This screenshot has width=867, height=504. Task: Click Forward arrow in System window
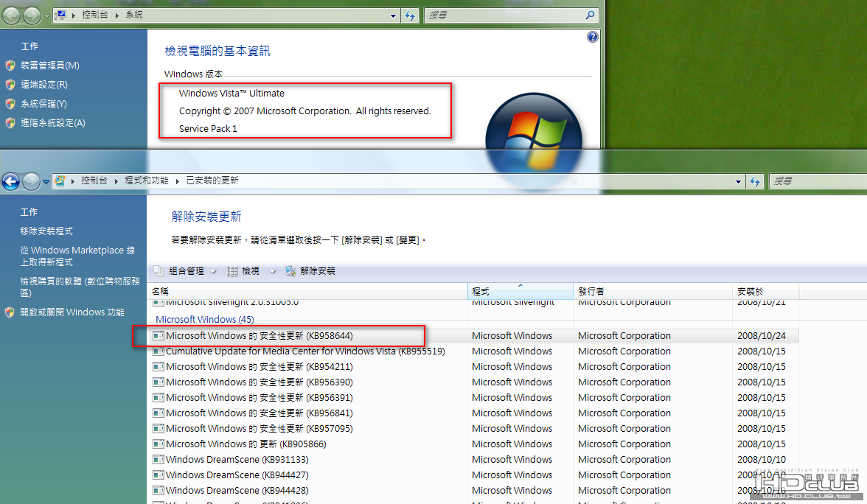tap(32, 15)
